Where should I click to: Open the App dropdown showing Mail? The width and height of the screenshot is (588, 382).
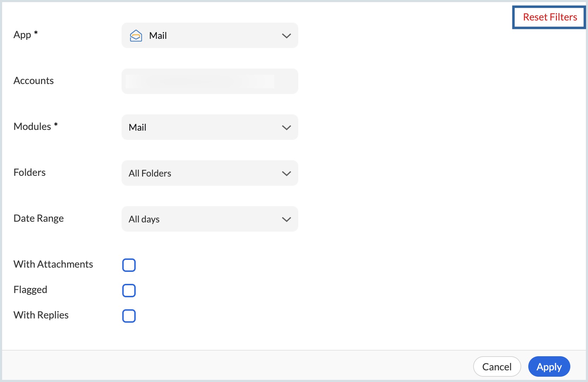[x=210, y=35]
